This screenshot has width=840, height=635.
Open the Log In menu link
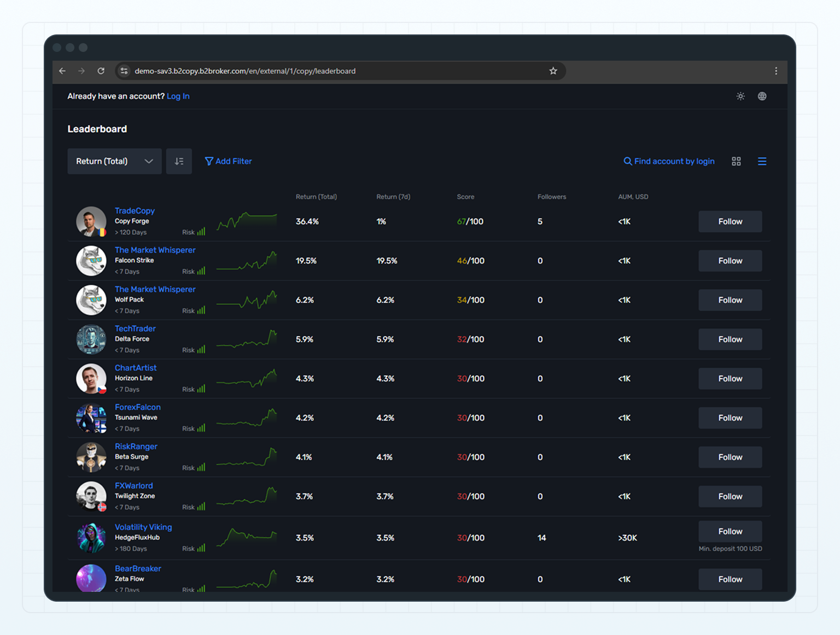tap(178, 96)
